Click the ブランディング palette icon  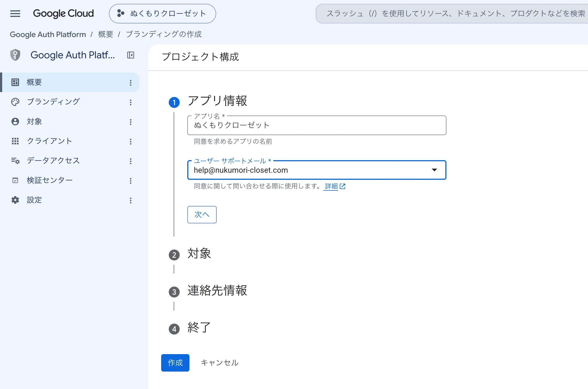point(15,102)
